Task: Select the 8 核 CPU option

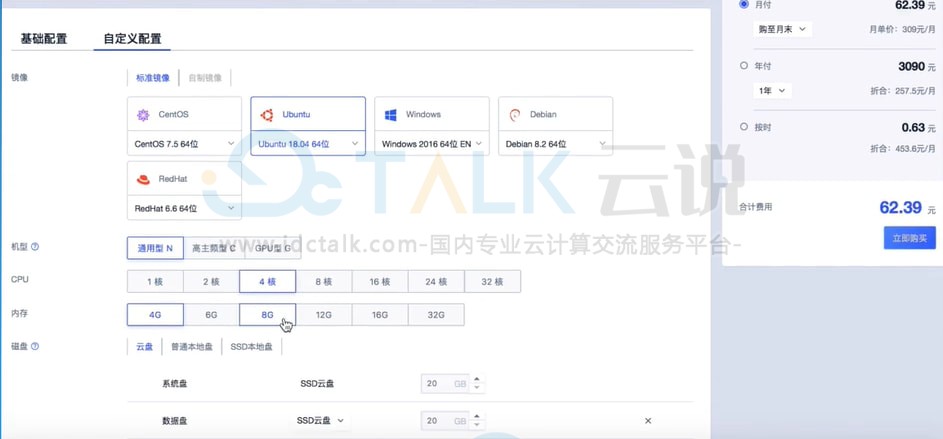Action: pyautogui.click(x=324, y=282)
